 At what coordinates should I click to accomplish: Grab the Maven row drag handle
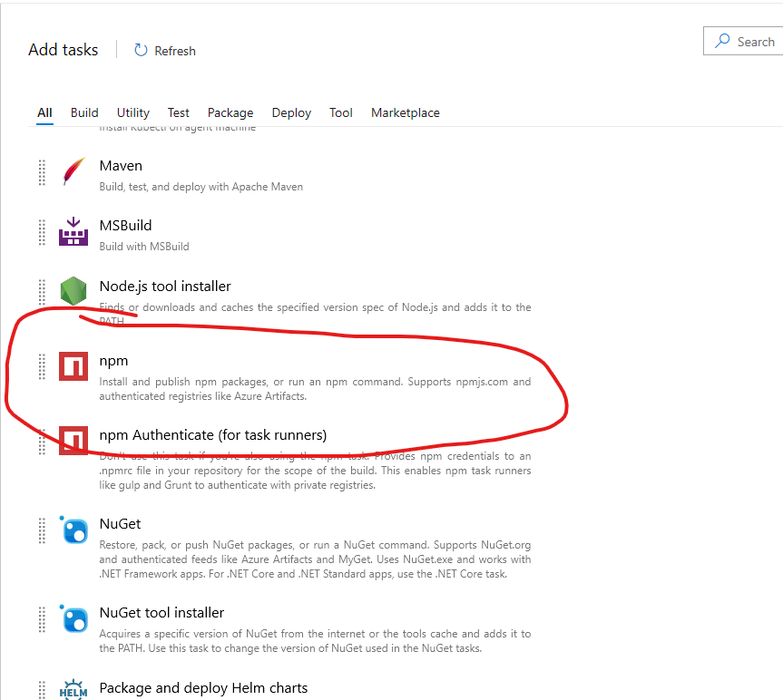pos(42,172)
